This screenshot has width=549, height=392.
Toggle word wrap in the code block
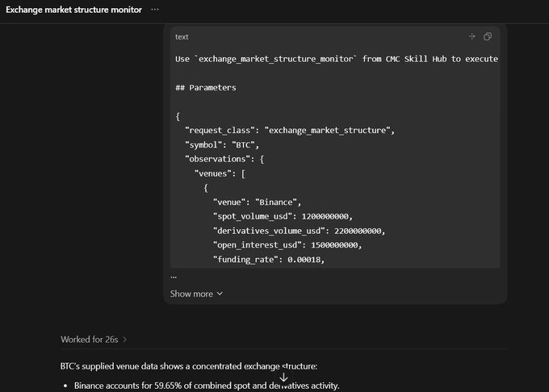(x=471, y=36)
